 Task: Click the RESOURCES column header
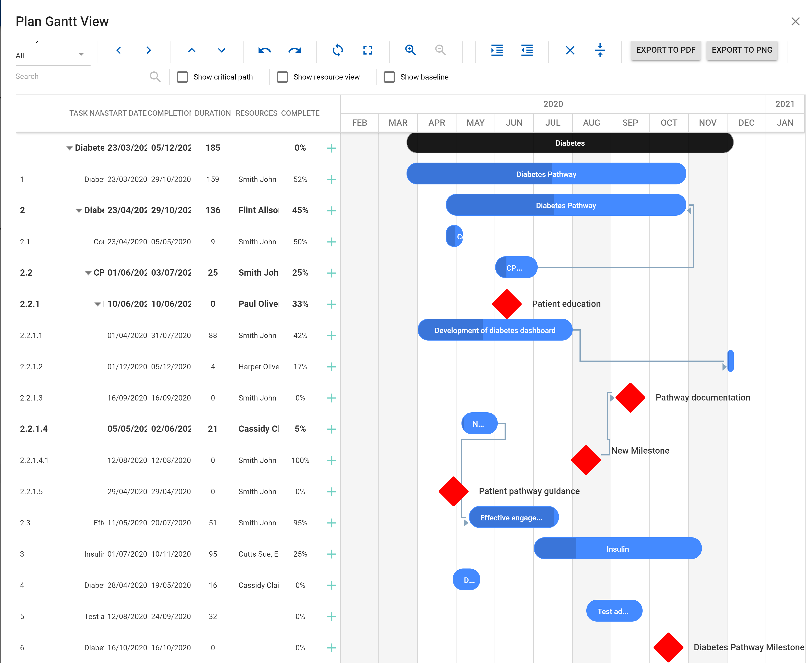256,113
